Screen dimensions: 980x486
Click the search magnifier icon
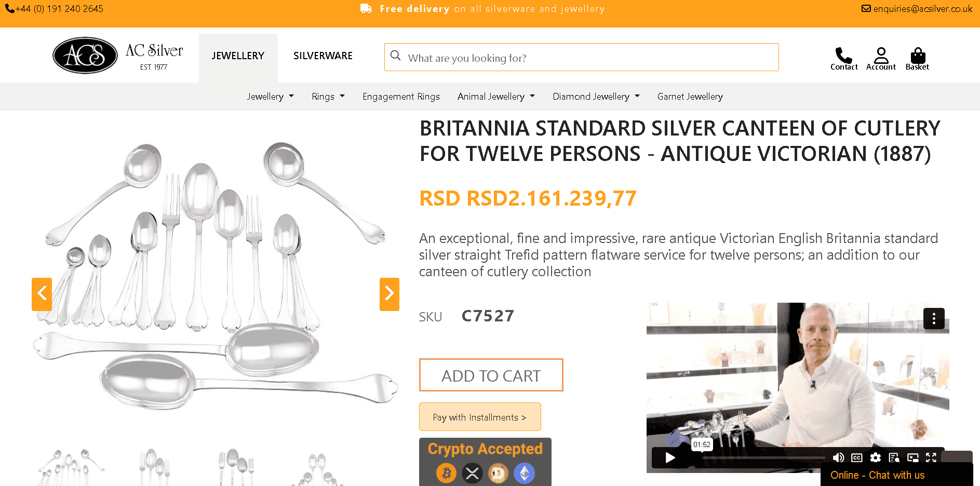click(396, 56)
